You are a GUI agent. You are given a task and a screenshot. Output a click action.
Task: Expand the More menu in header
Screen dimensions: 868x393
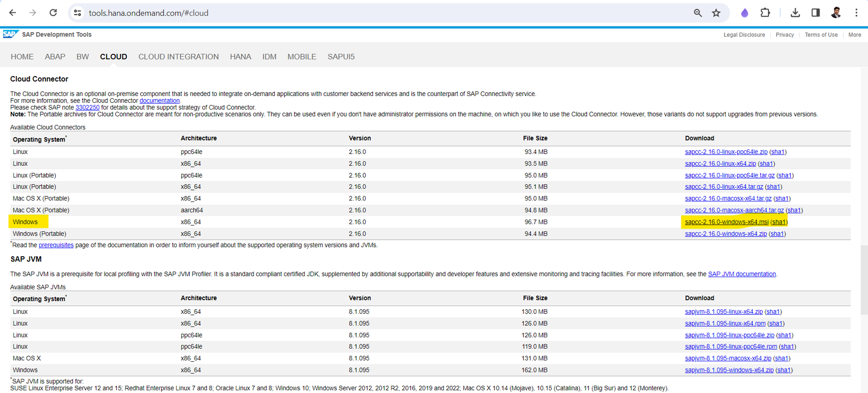tap(855, 35)
